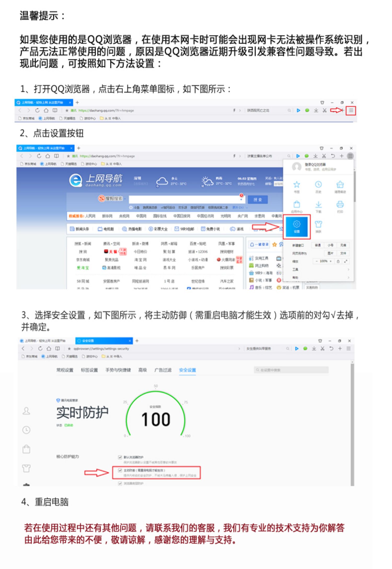The height and width of the screenshot is (569, 392).
Task: Open the hamburger menu in step 1 browser
Action: pyautogui.click(x=351, y=110)
